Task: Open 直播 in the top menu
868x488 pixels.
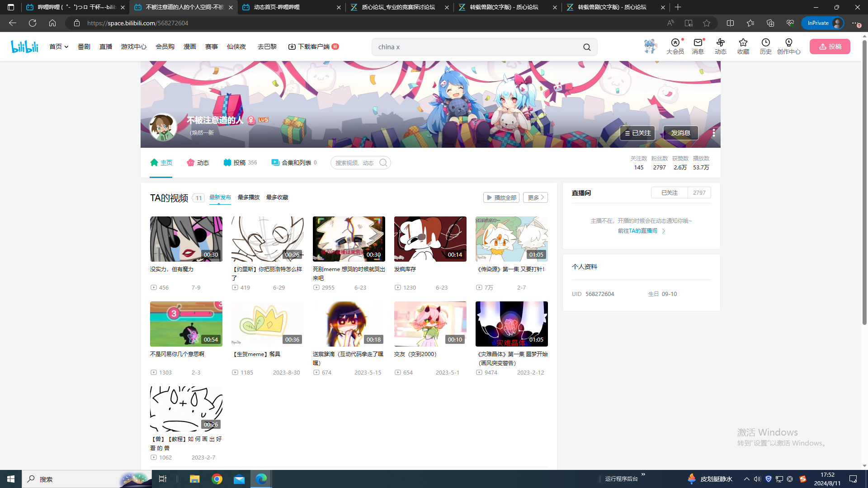Action: tap(105, 47)
